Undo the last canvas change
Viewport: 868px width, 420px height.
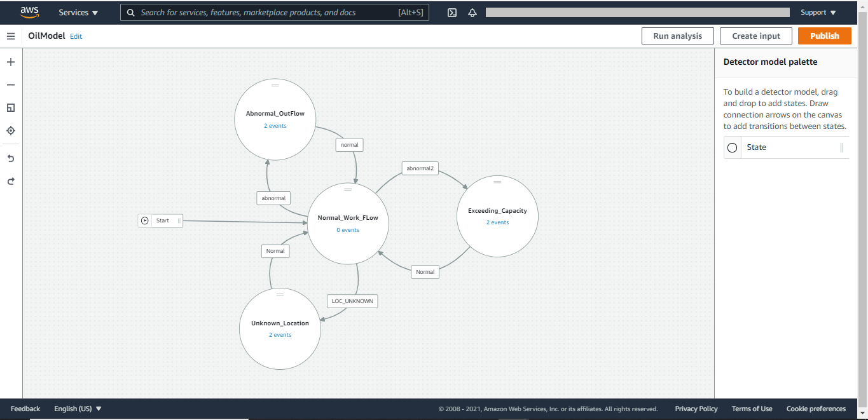tap(11, 158)
